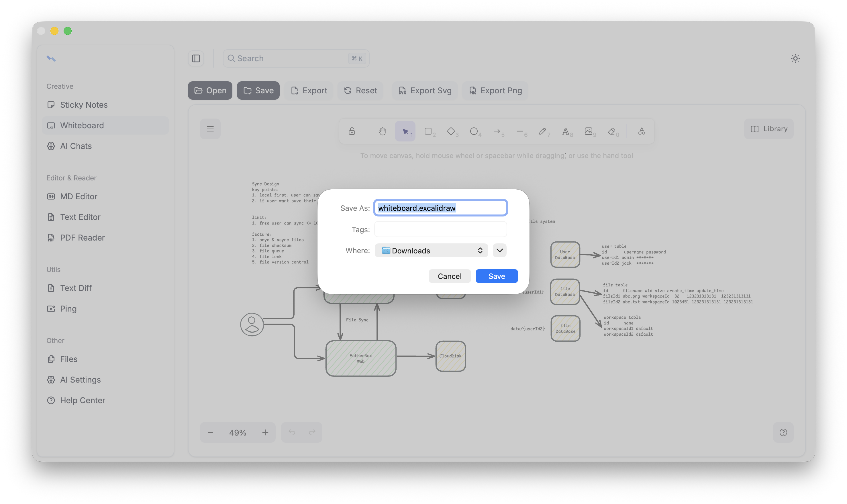Click the zoom in plus button
This screenshot has height=504, width=847.
tap(265, 432)
